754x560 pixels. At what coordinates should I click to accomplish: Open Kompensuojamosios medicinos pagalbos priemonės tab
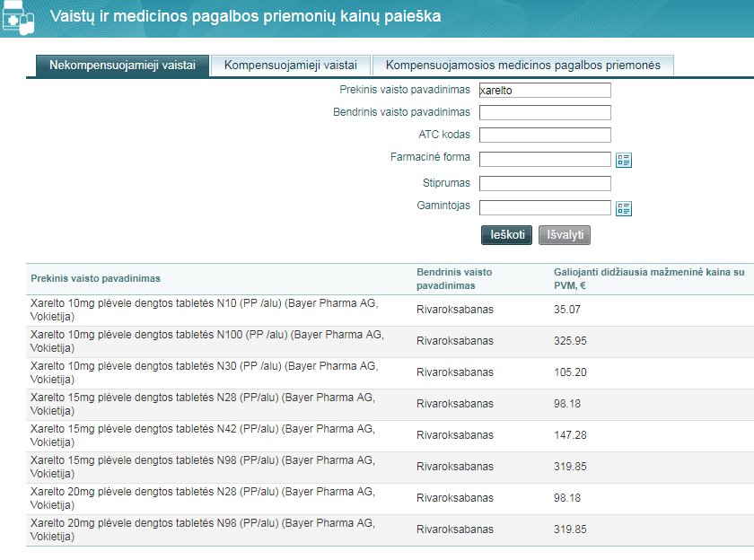point(522,66)
